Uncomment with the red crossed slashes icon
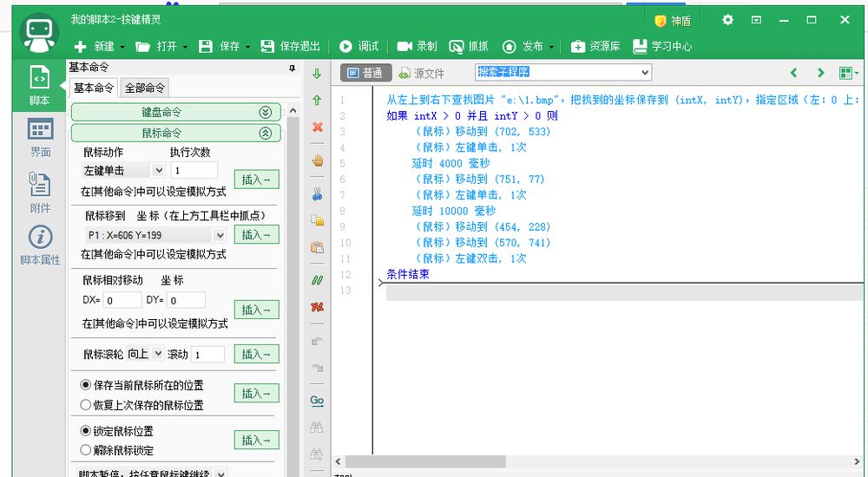Screen dimensions: 868x477 (317, 307)
